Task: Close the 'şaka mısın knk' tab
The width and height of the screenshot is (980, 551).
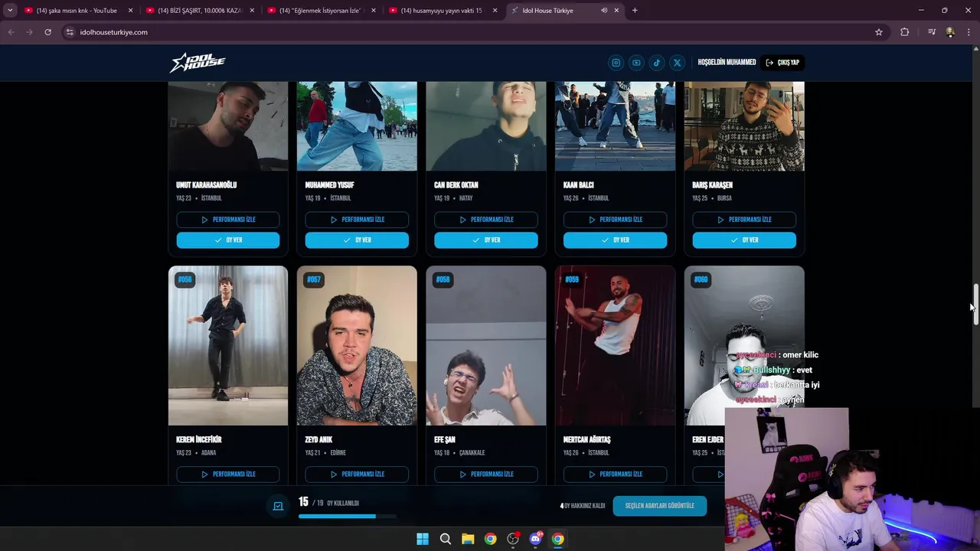Action: tap(130, 11)
